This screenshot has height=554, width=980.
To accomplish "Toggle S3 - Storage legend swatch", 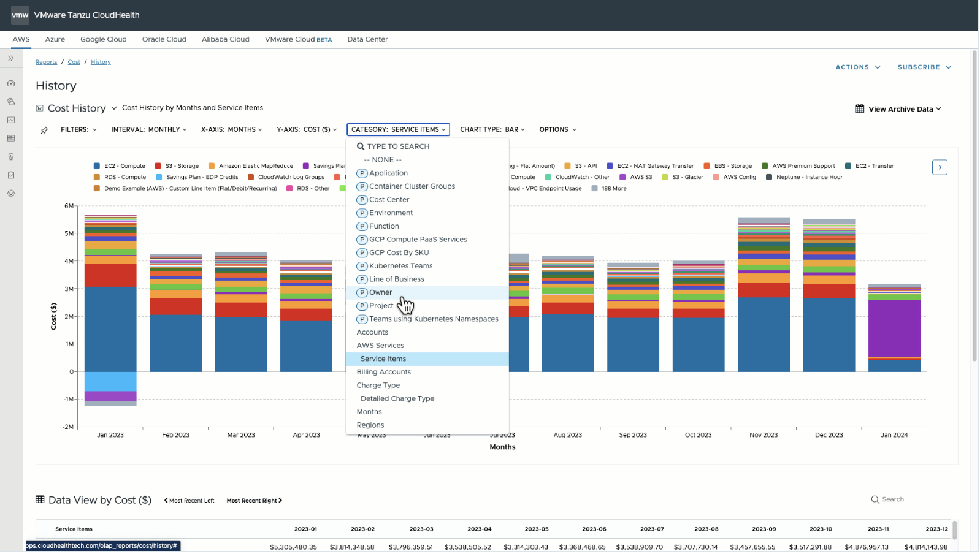I will (158, 166).
